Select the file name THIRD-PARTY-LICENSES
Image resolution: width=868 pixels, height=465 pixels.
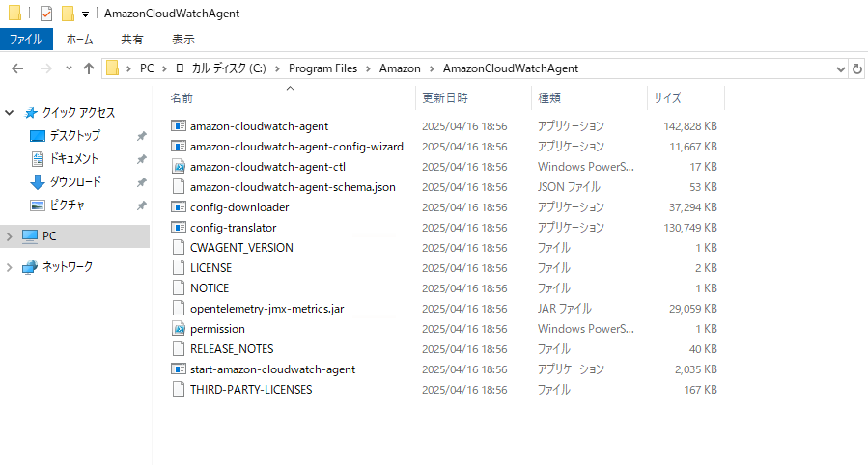(251, 389)
